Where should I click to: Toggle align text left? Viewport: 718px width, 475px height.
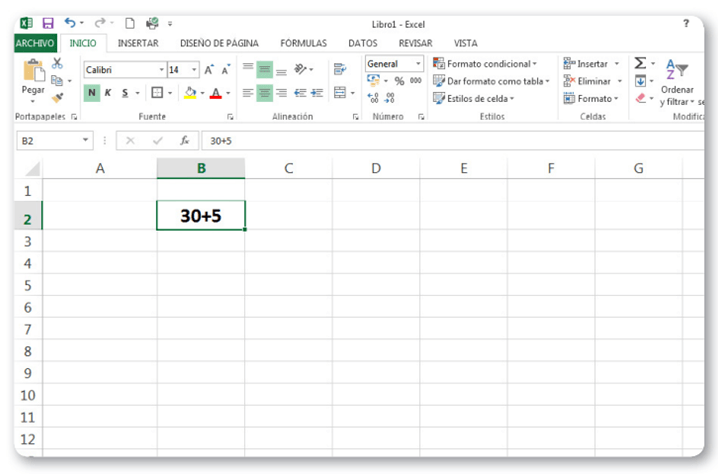click(248, 93)
